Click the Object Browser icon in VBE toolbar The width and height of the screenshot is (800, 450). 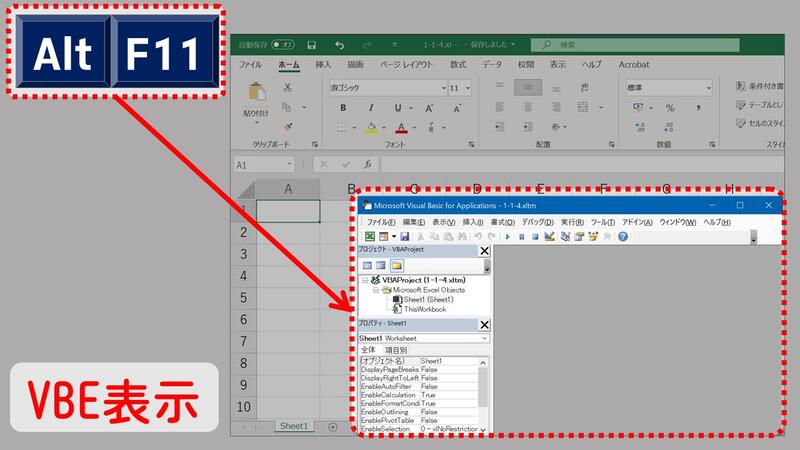(593, 236)
